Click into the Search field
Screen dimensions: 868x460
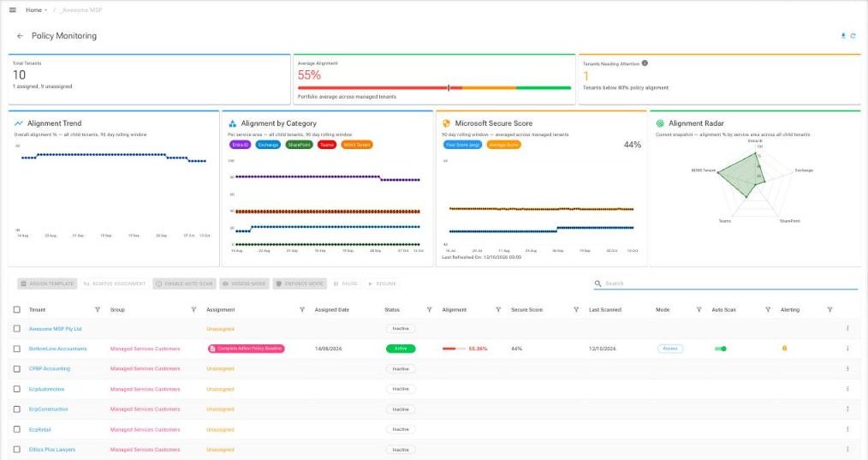pyautogui.click(x=725, y=284)
